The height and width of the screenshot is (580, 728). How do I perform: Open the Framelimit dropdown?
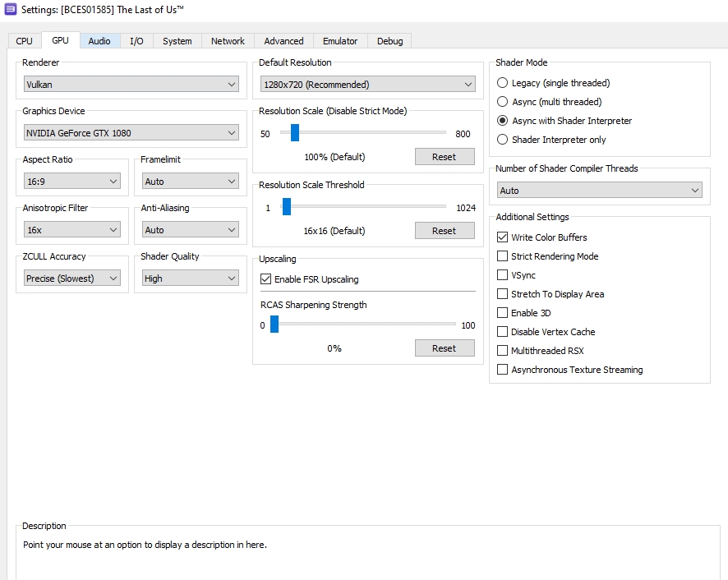coord(191,181)
